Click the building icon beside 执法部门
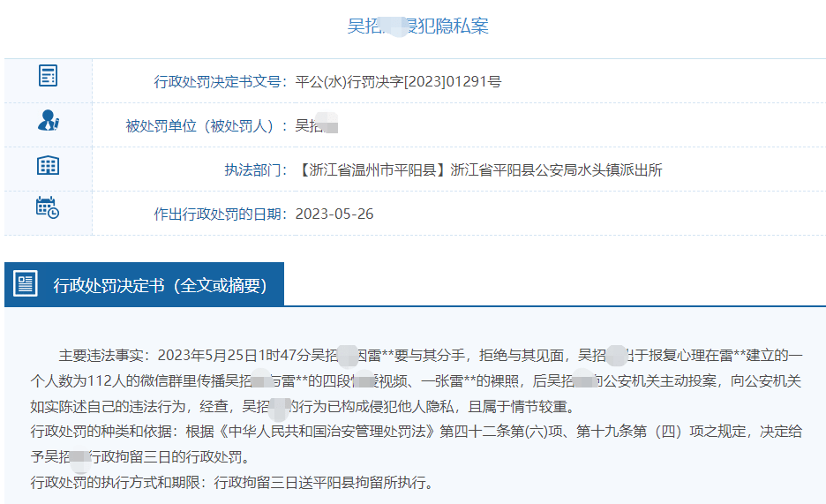 [48, 165]
